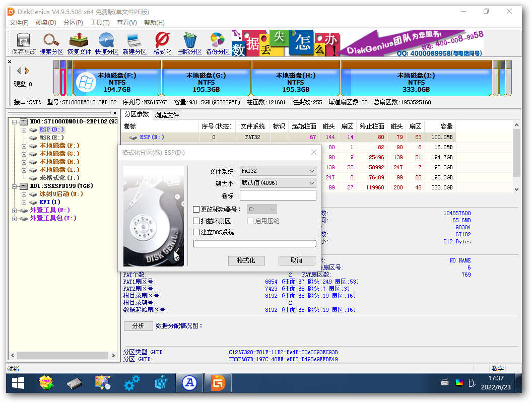
Task: Open the Backup Partition (备份分区) tool
Action: click(218, 44)
